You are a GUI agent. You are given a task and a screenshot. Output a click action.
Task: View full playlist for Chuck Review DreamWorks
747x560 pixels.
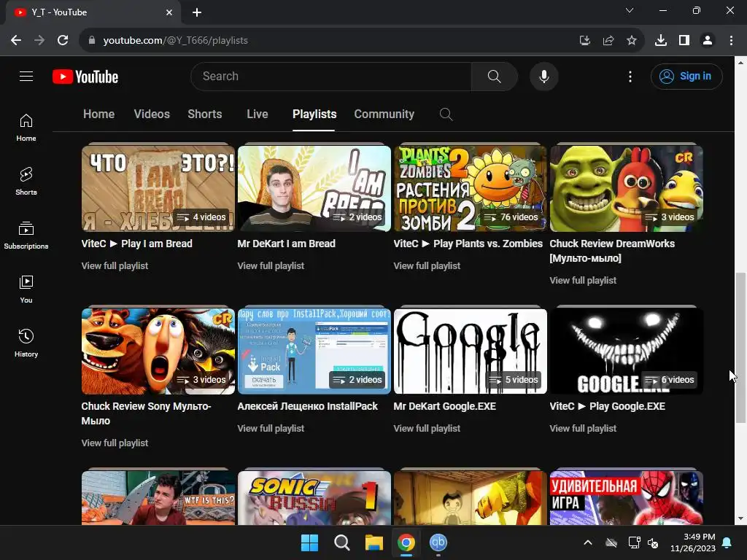(583, 281)
